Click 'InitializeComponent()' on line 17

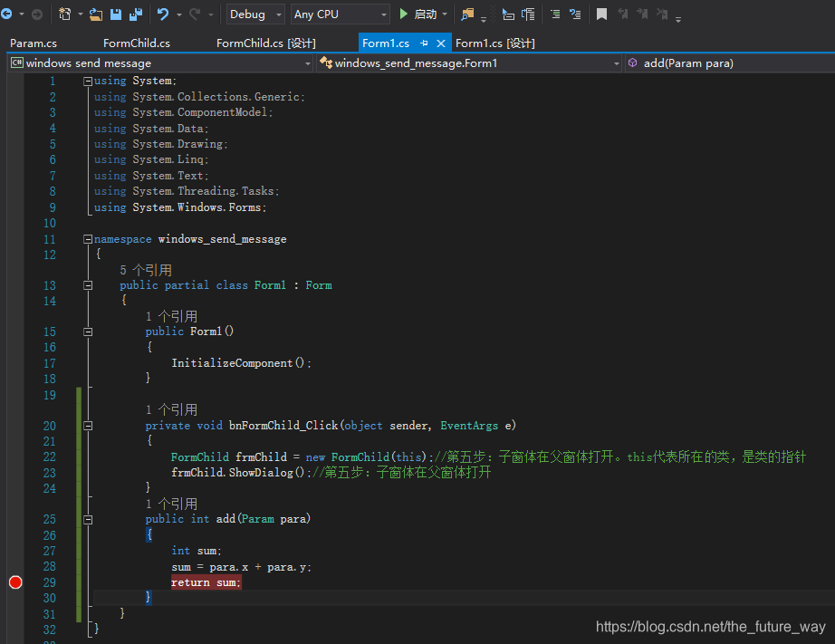237,362
